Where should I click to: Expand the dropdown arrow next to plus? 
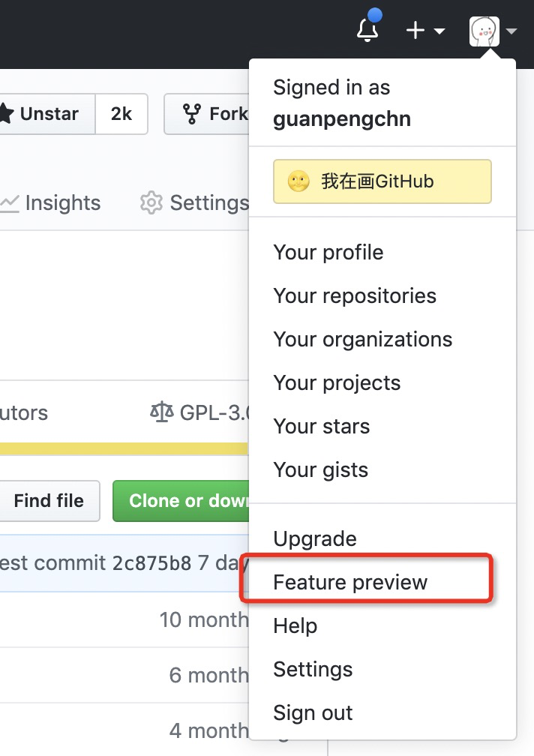(439, 31)
